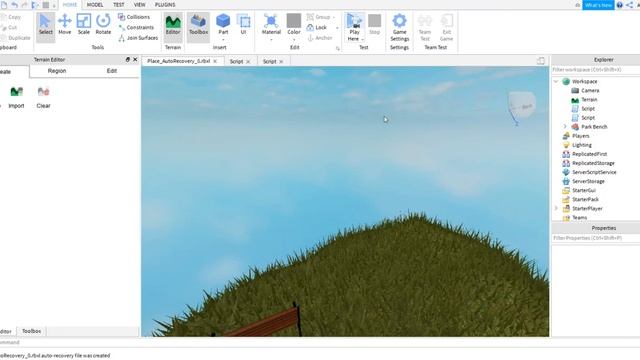Click the view selector cube in viewport

click(x=521, y=106)
